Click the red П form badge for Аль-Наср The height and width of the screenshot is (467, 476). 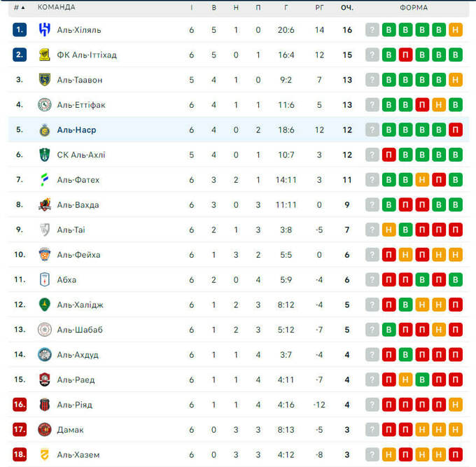(456, 130)
